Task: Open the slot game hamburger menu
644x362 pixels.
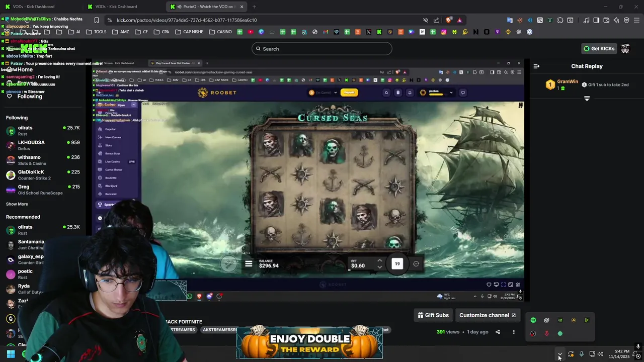Action: [249, 263]
